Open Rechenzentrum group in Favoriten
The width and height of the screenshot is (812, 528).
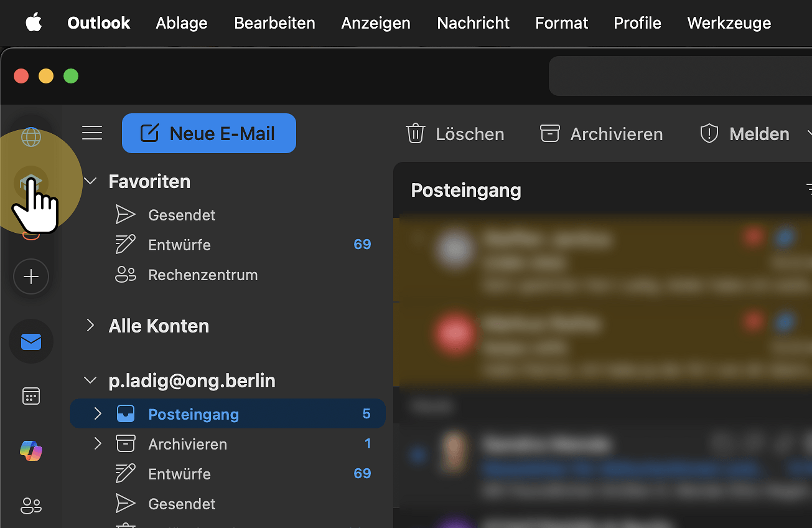[202, 275]
